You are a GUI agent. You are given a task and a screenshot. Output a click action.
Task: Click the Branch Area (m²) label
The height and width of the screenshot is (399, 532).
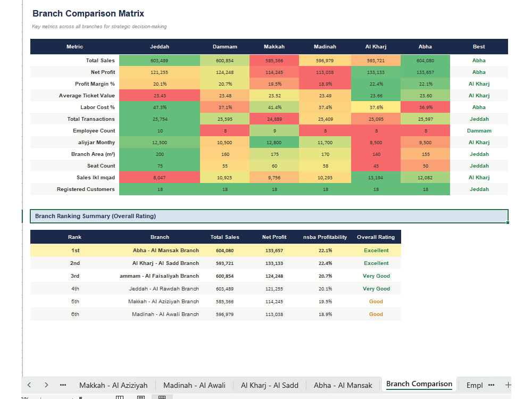coord(93,154)
